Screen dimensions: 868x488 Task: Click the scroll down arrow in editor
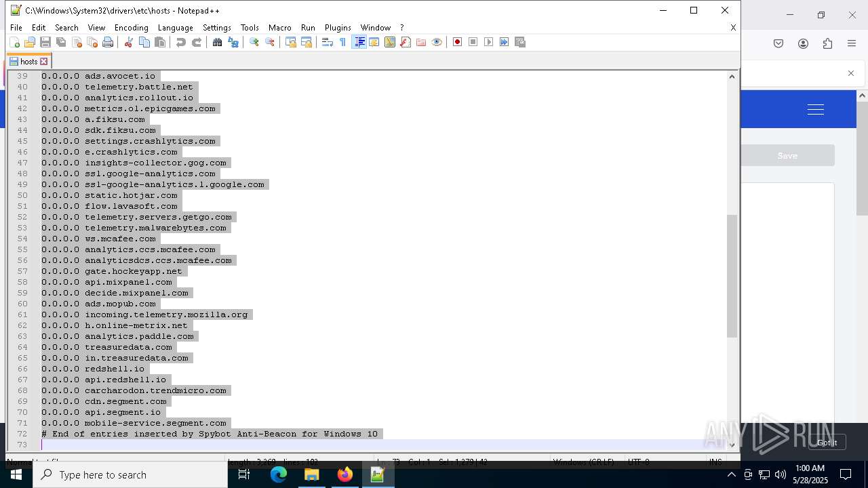pos(732,445)
